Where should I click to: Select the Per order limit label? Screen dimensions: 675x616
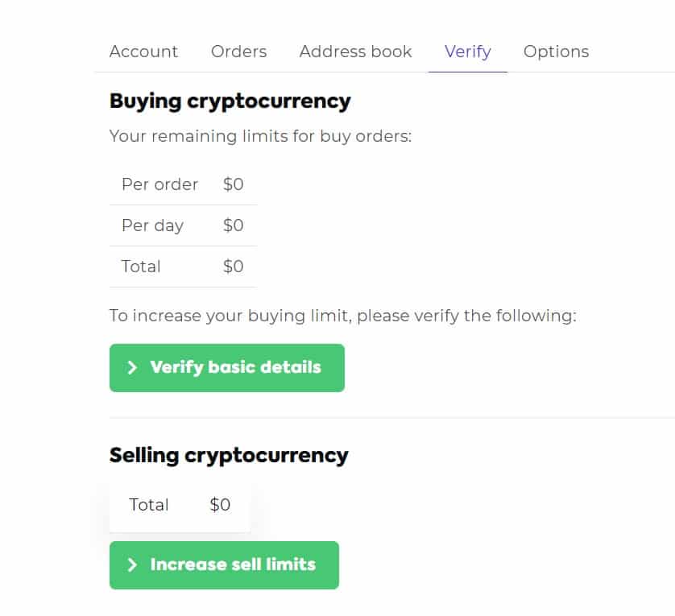pyautogui.click(x=159, y=184)
